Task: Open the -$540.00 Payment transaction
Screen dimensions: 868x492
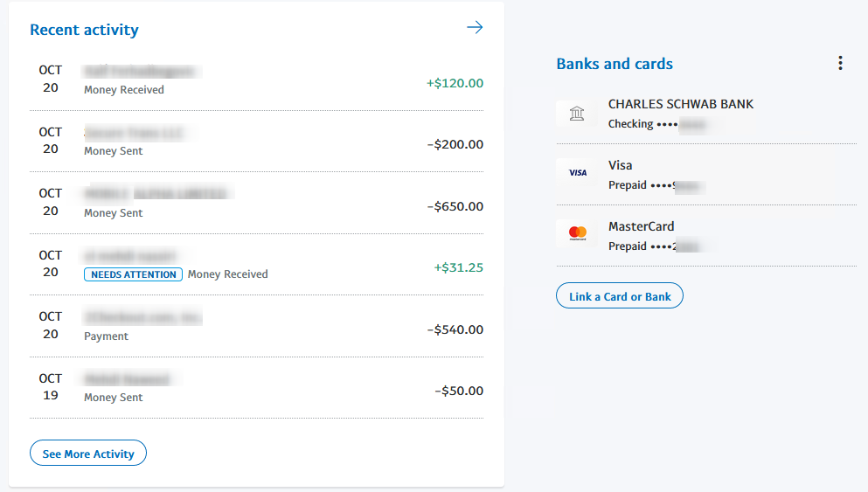Action: (x=256, y=327)
